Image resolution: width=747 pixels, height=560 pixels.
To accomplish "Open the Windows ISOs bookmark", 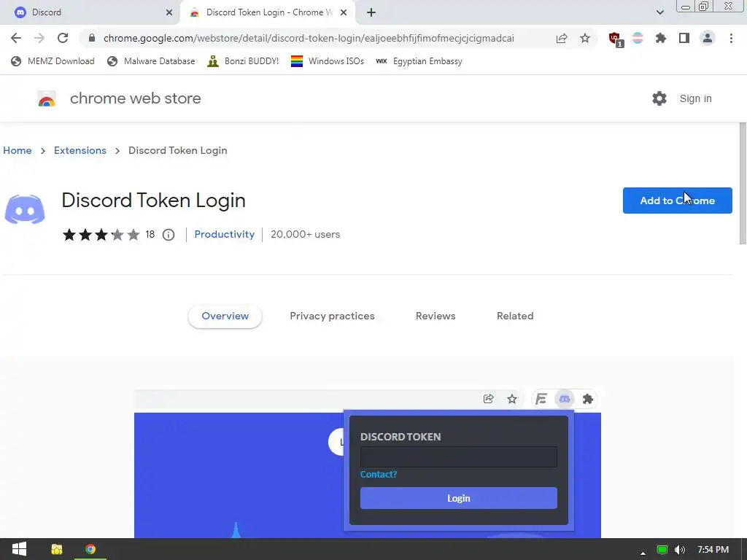I will [x=328, y=61].
